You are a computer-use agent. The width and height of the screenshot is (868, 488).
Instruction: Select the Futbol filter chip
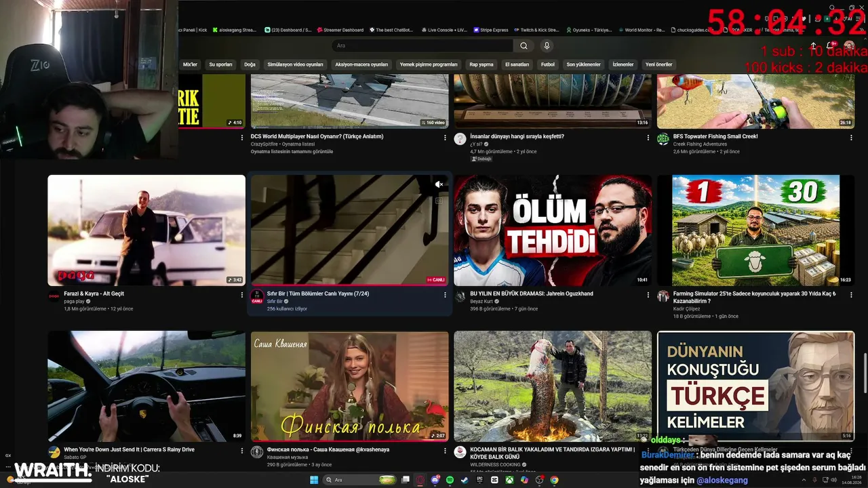click(547, 64)
